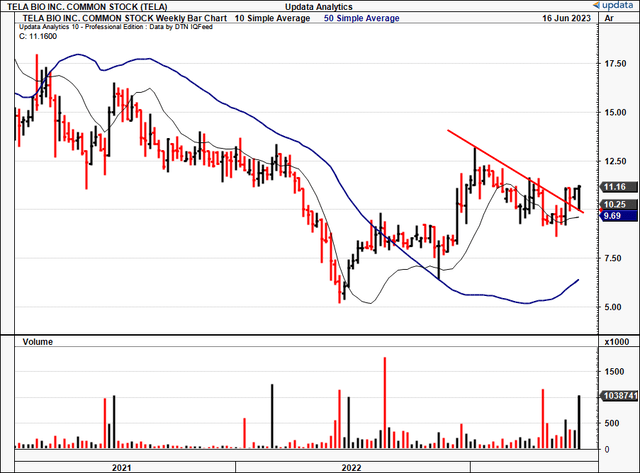Click the red descending trendline
Screen dimensions: 640x473
516,171
